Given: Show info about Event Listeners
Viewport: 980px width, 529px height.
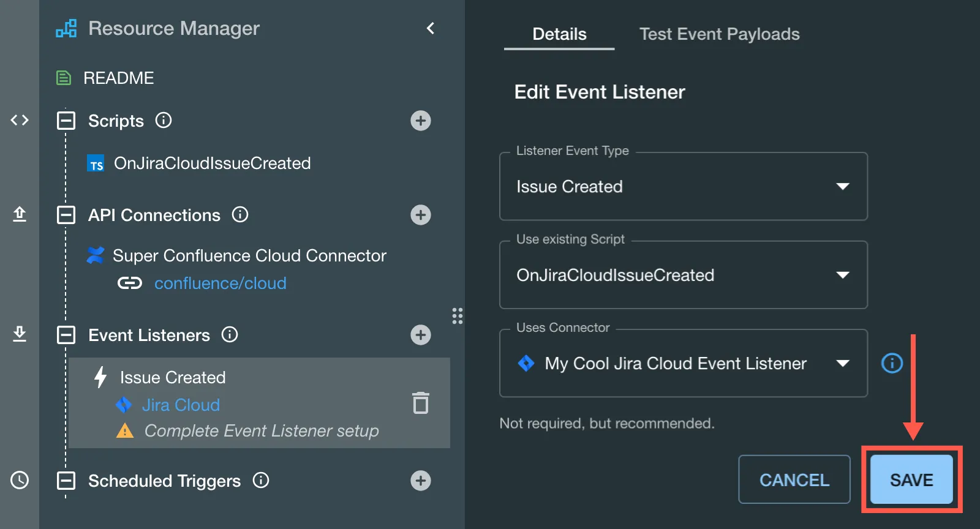Looking at the screenshot, I should (x=230, y=334).
